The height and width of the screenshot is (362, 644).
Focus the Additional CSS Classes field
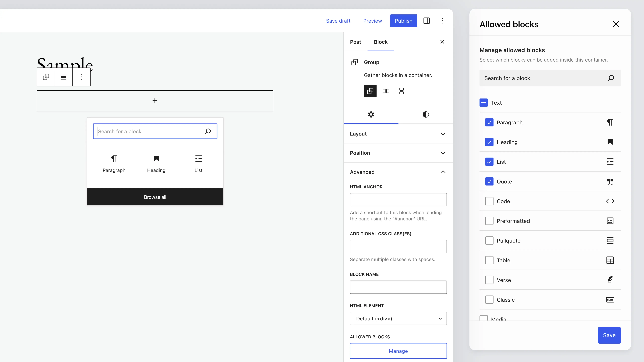pyautogui.click(x=398, y=246)
